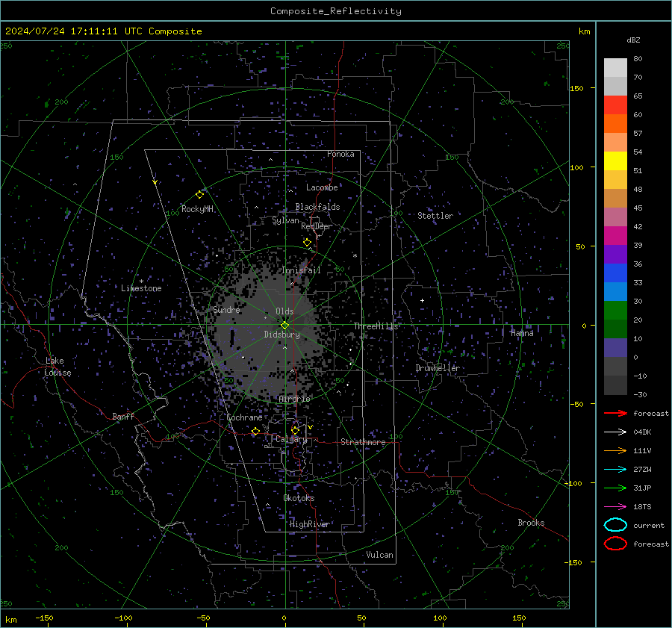Click the yellow diamond marker near RockyMH
Image resolution: width=672 pixels, height=628 pixels.
point(199,195)
